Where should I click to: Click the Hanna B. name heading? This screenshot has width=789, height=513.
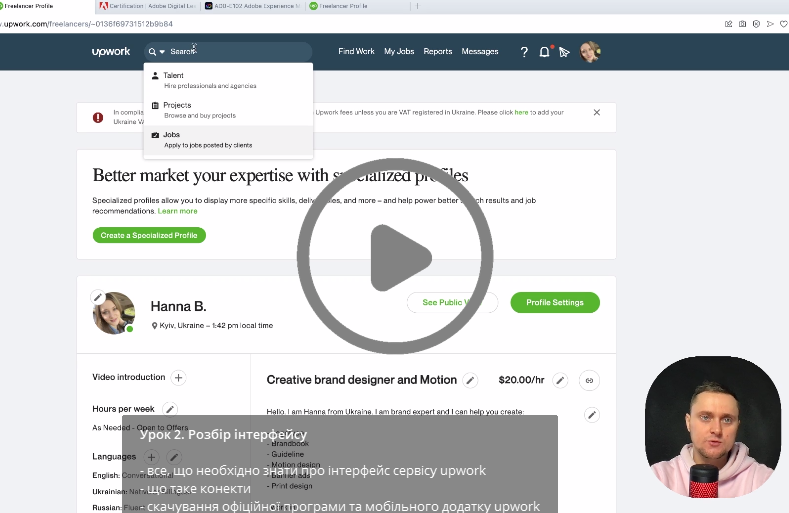pos(179,306)
